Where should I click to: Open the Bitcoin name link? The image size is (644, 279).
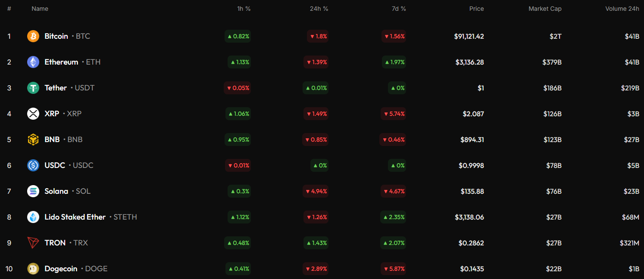tap(56, 36)
